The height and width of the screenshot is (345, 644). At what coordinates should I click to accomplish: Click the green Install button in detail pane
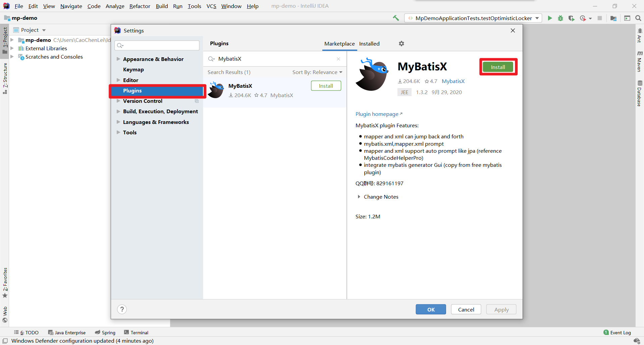[498, 67]
